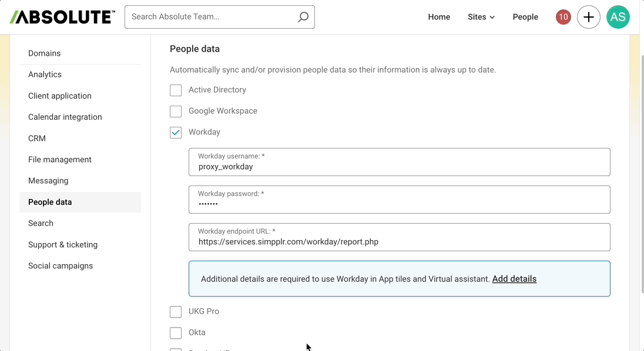Image resolution: width=644 pixels, height=351 pixels.
Task: Click inside the Workday endpoint URL field
Action: pos(400,241)
